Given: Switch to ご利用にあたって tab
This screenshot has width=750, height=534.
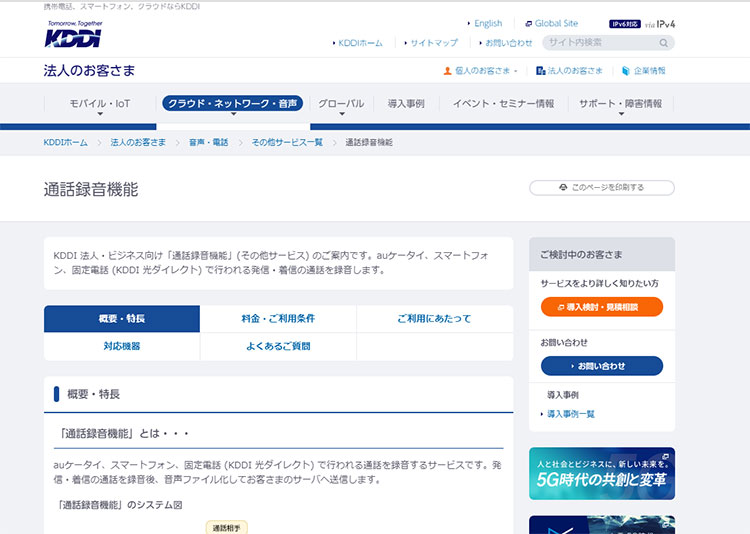Looking at the screenshot, I should coord(434,319).
